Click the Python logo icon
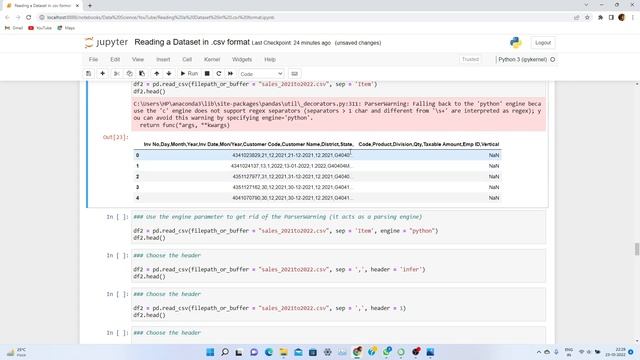The height and width of the screenshot is (360, 640). coord(516,42)
